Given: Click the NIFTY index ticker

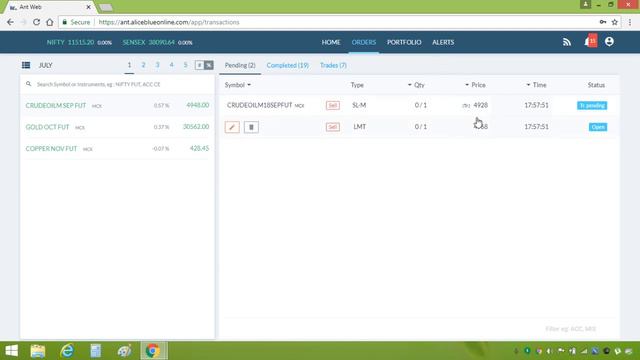Looking at the screenshot, I should (x=79, y=42).
